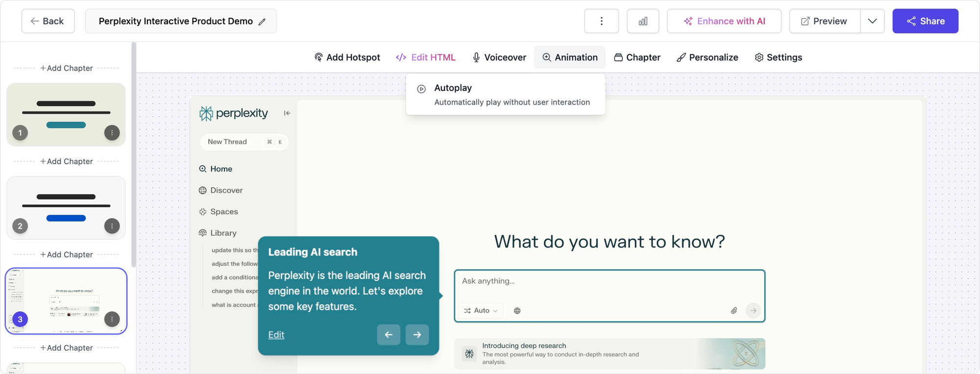Screen dimensions: 980x374
Task: Go to previous step with left arrow
Action: pos(389,335)
